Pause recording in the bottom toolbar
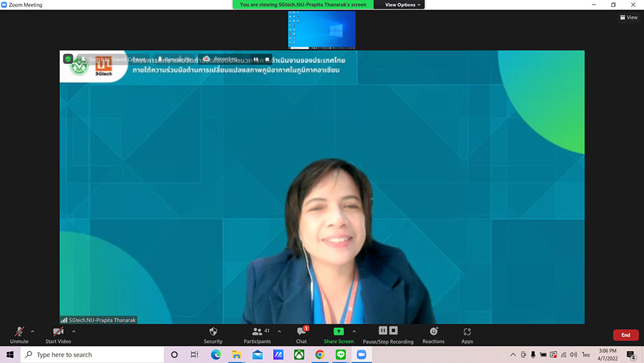This screenshot has width=644, height=363. pos(383,331)
